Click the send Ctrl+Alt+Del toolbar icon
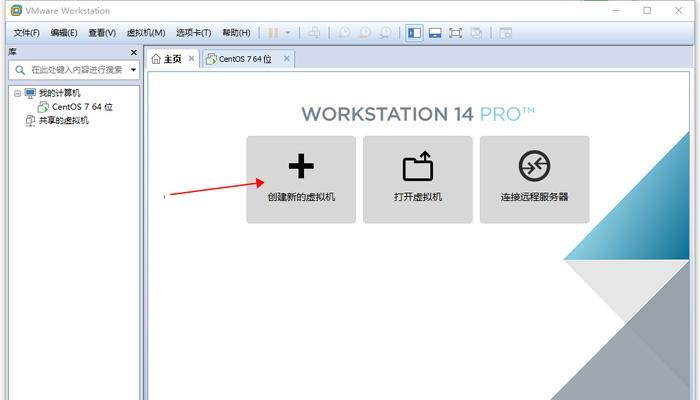 coord(314,33)
